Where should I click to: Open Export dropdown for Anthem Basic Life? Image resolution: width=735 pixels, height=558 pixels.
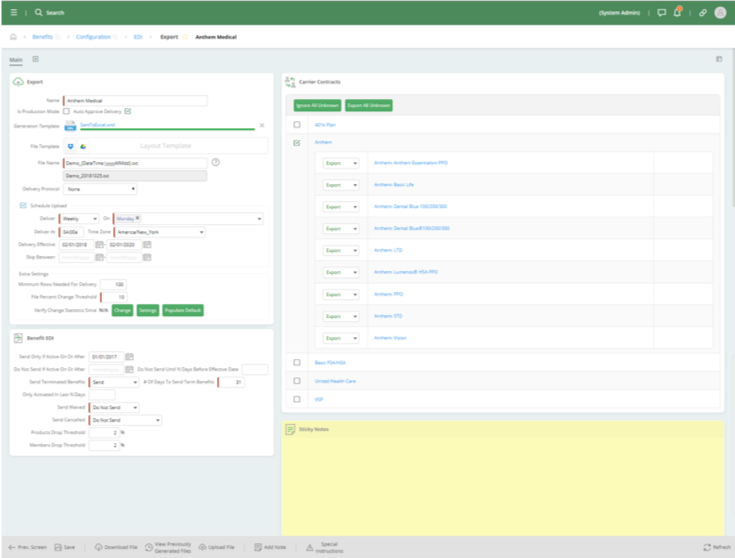tap(342, 184)
